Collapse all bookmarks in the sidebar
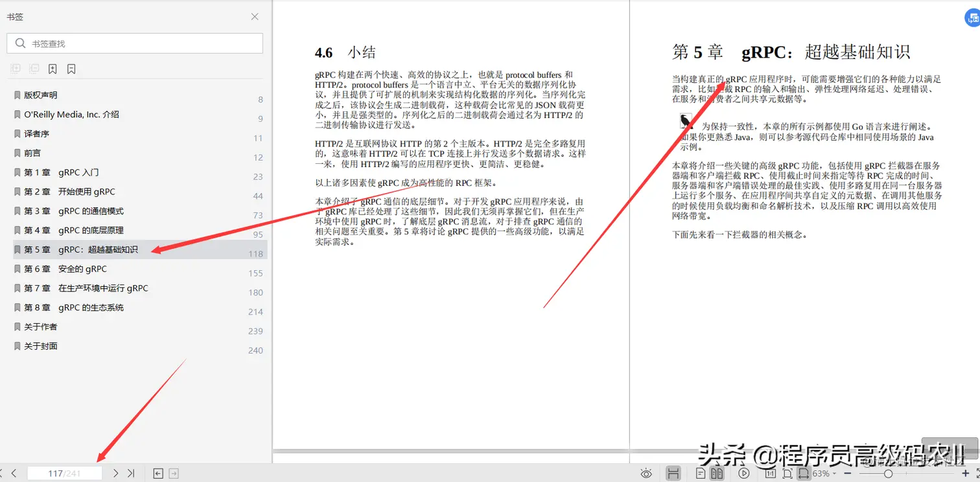Screen dimensions: 980x482 pos(33,69)
